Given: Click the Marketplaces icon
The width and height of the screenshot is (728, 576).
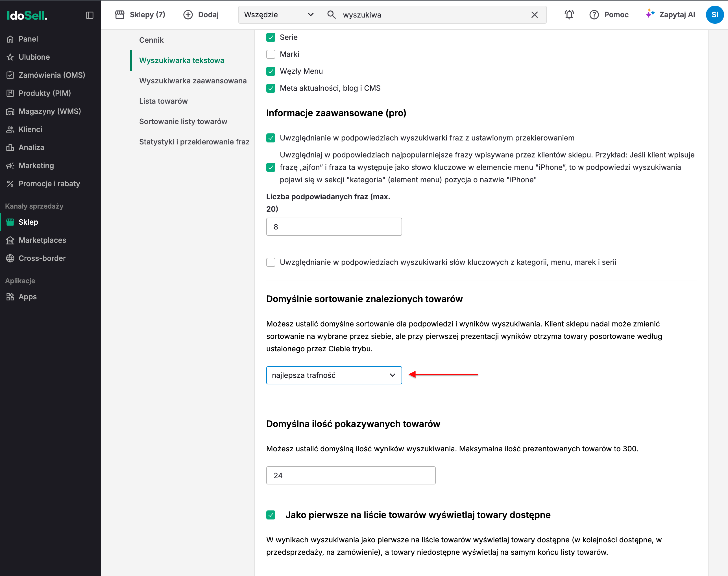Looking at the screenshot, I should click(10, 241).
